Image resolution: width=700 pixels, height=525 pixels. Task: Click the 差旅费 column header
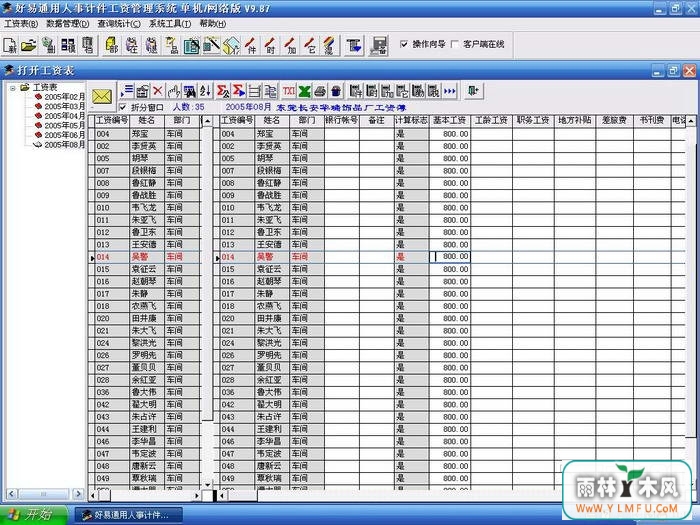point(614,121)
